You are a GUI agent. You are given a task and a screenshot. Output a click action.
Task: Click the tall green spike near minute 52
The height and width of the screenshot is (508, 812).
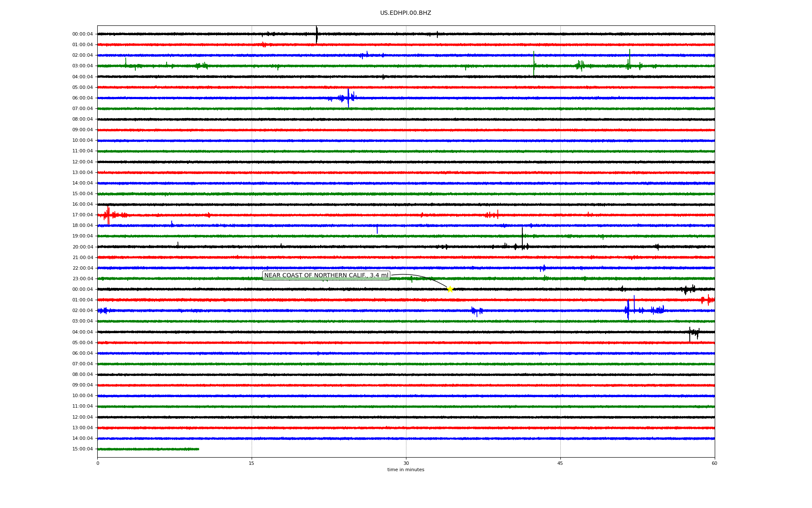(629, 59)
